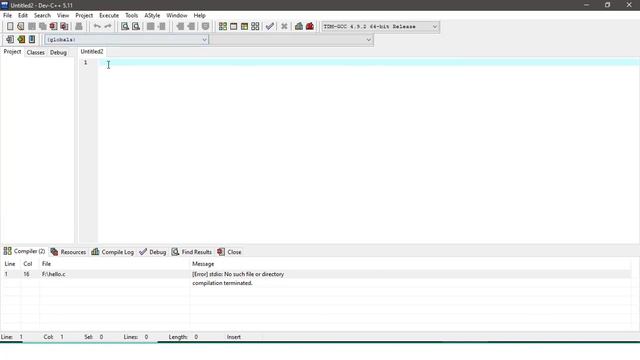Click the Rebuild All toolbar icon
The height and width of the screenshot is (360, 640).
pos(255,27)
